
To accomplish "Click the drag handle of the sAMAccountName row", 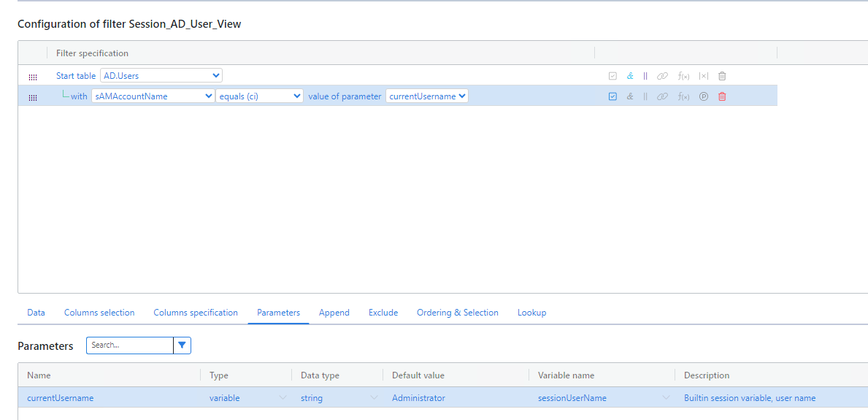I will pyautogui.click(x=33, y=97).
